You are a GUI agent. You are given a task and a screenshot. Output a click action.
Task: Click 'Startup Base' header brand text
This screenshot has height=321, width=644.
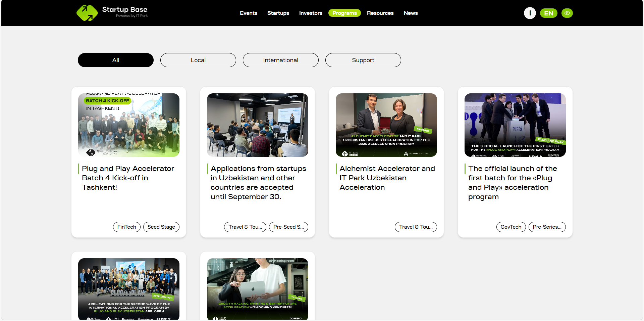coord(125,10)
